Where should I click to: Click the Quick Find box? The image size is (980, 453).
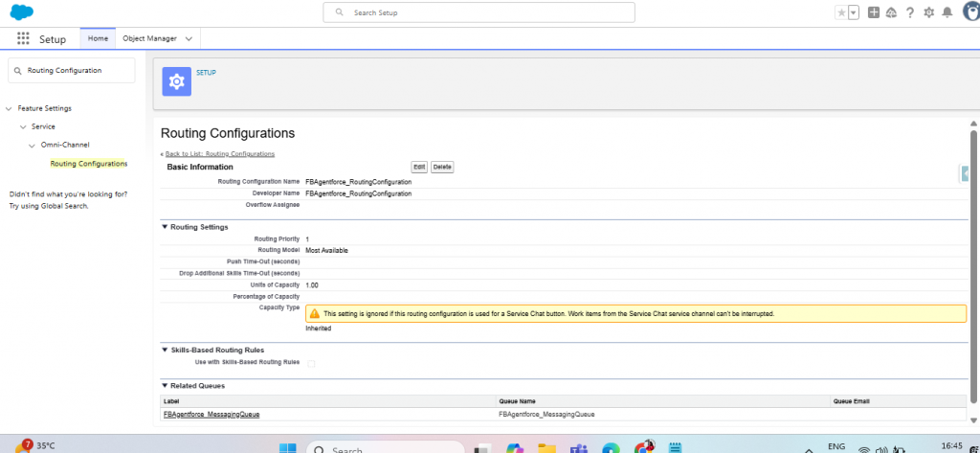pos(71,71)
